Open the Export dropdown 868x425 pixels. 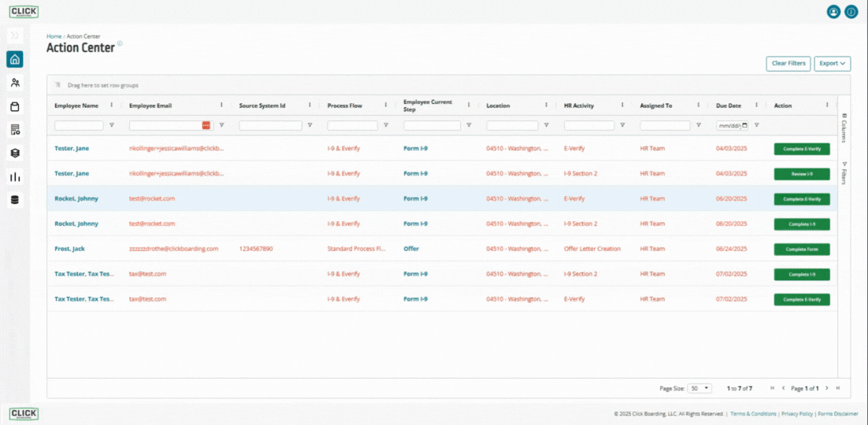(x=833, y=64)
